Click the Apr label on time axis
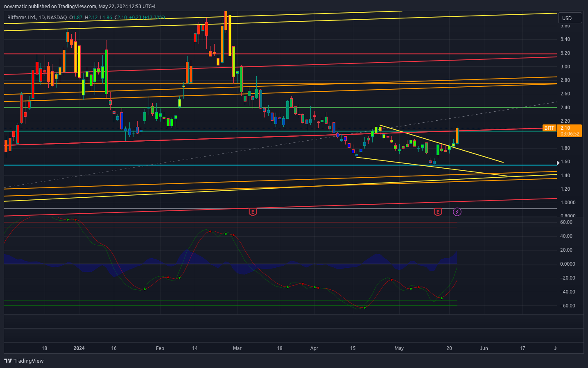Screen dimensions: 588x368 (314, 348)
